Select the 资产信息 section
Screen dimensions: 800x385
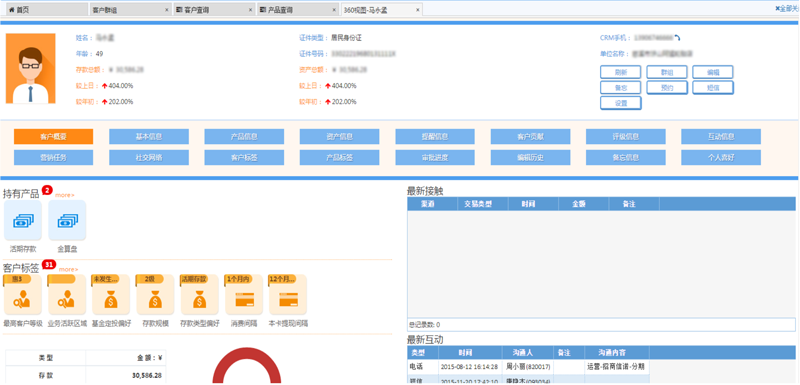(339, 137)
